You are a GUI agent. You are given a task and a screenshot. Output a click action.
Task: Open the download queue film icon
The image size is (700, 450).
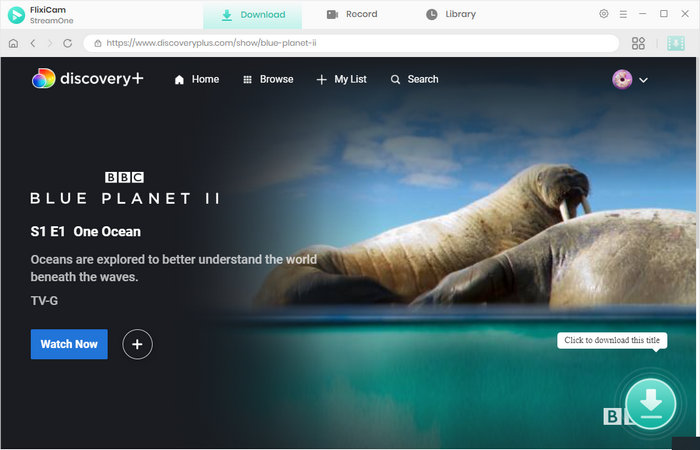[x=675, y=43]
